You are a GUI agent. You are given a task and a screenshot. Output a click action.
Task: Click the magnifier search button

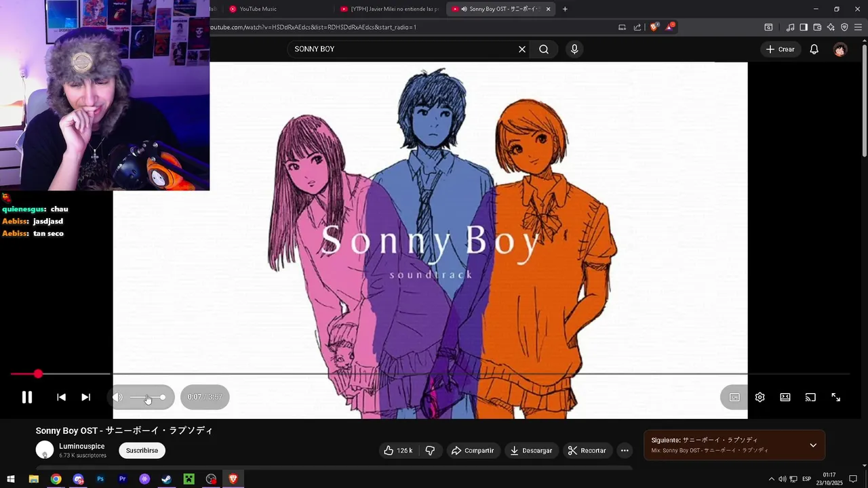(x=544, y=49)
